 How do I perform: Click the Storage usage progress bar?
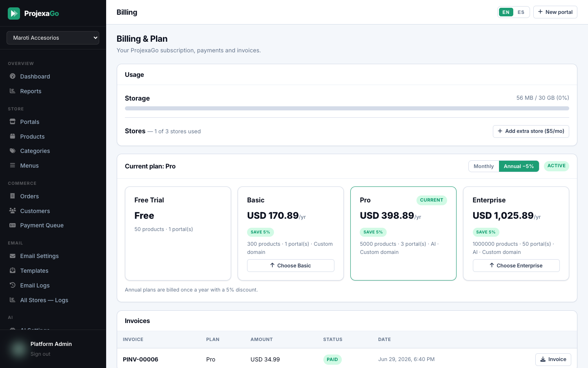click(x=347, y=108)
